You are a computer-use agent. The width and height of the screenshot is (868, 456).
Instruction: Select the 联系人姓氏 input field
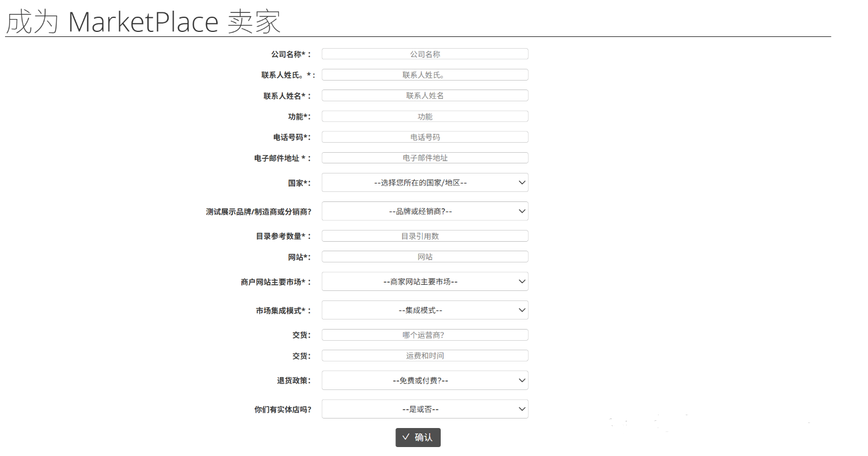[424, 74]
